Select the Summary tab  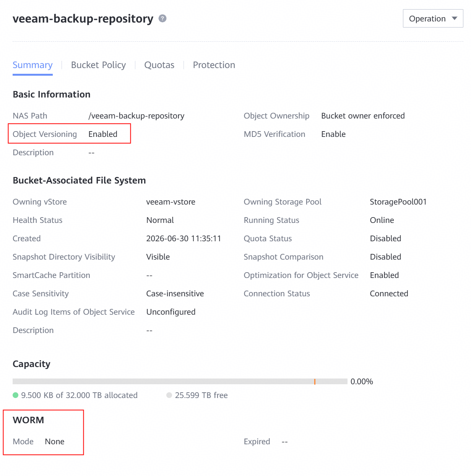pos(32,65)
